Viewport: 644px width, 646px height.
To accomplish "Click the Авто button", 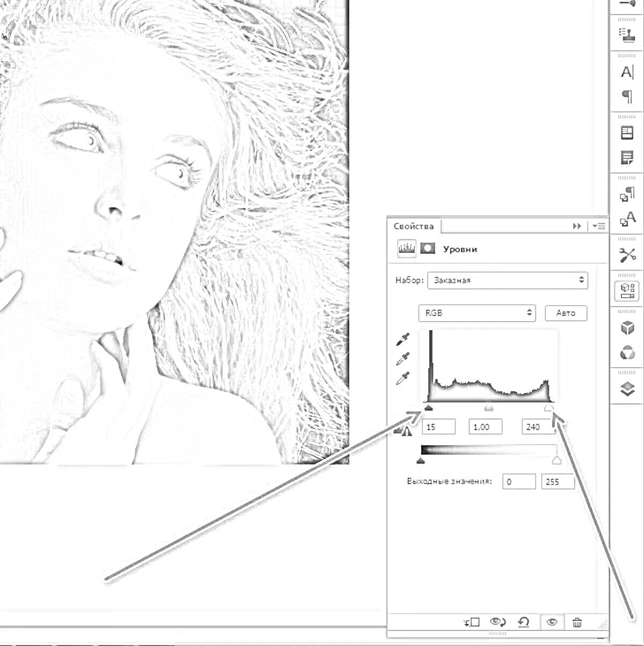I will tap(566, 313).
